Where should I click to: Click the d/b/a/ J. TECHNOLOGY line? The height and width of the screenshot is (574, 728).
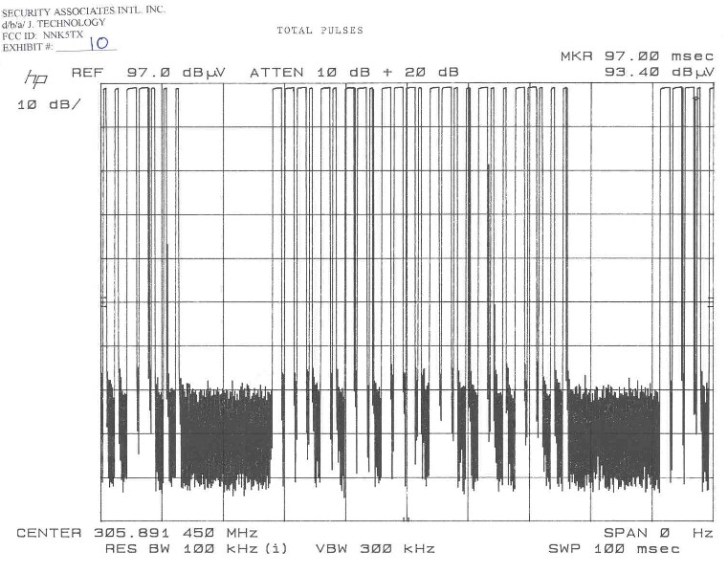pyautogui.click(x=54, y=23)
